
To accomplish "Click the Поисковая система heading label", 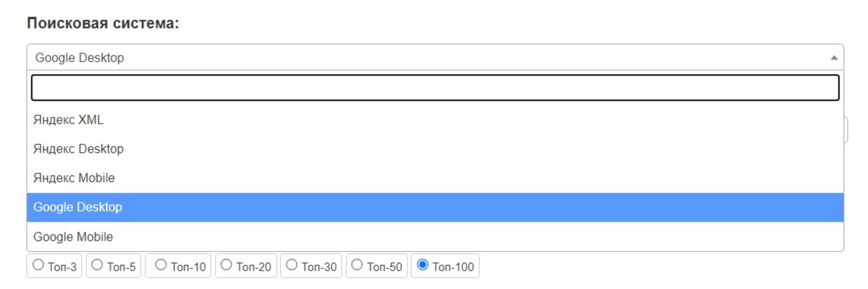I will 103,23.
